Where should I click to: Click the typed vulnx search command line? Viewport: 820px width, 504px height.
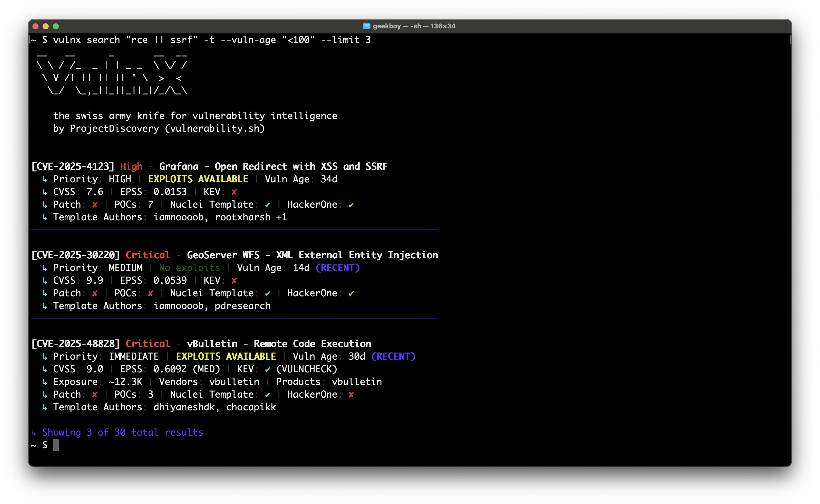(212, 40)
